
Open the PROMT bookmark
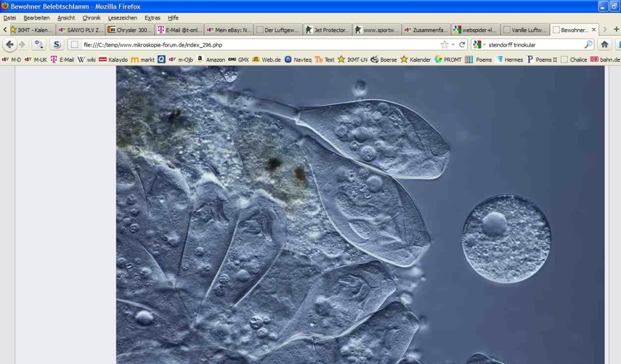coord(448,59)
